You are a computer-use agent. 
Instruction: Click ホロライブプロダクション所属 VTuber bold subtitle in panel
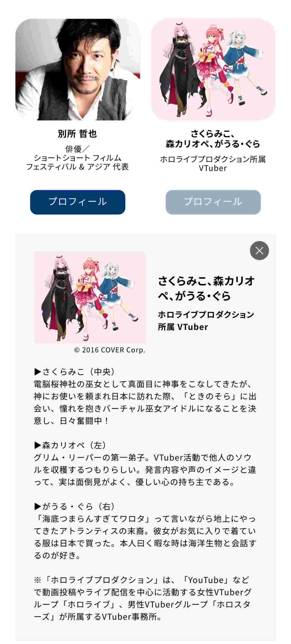tap(206, 320)
